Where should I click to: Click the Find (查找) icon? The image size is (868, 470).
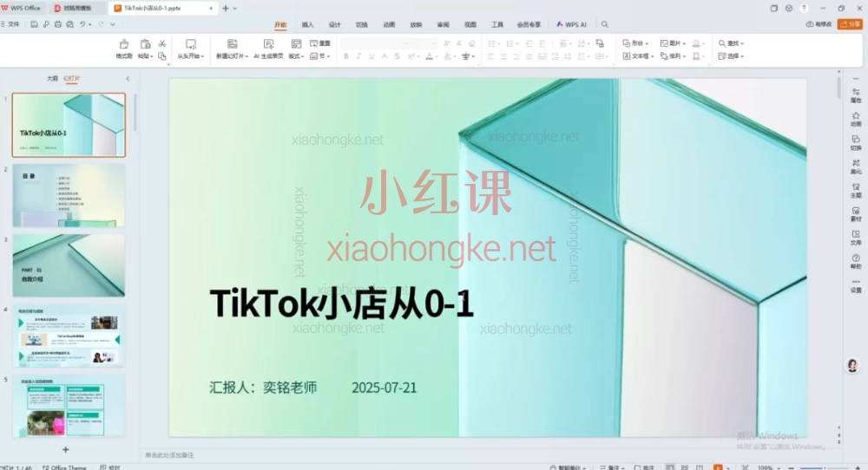pos(722,43)
